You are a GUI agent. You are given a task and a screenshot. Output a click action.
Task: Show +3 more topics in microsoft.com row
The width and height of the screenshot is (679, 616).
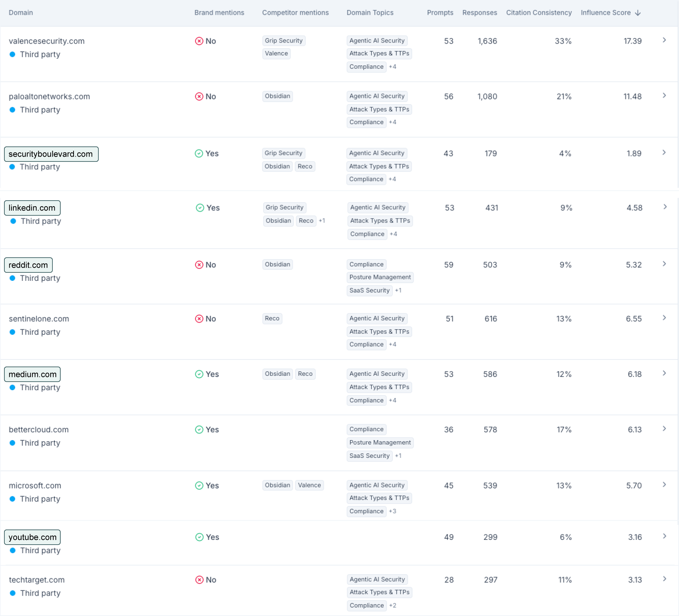click(x=393, y=511)
